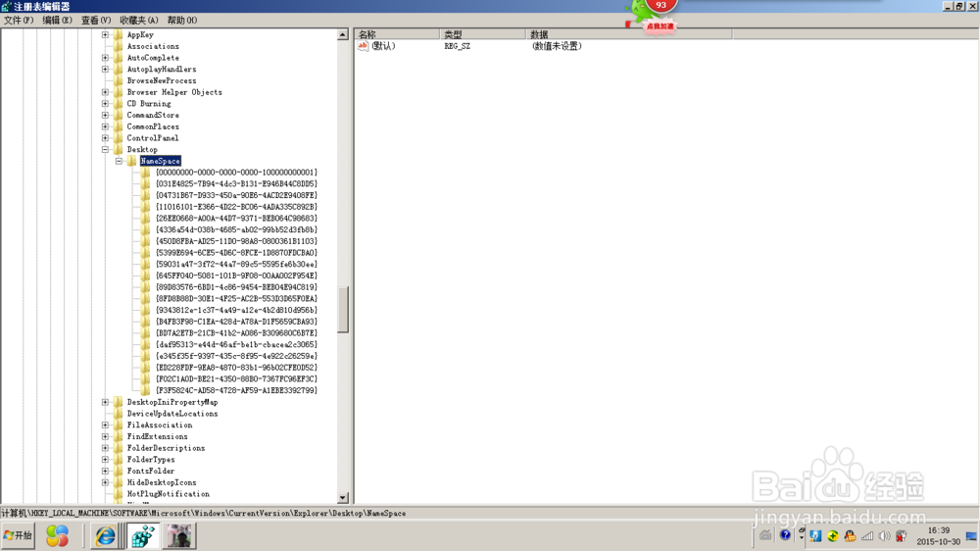Click folder icon of {F3F5824C-AD58-4728-AF59-A1EBE3392799}
The image size is (980, 551).
tap(146, 390)
